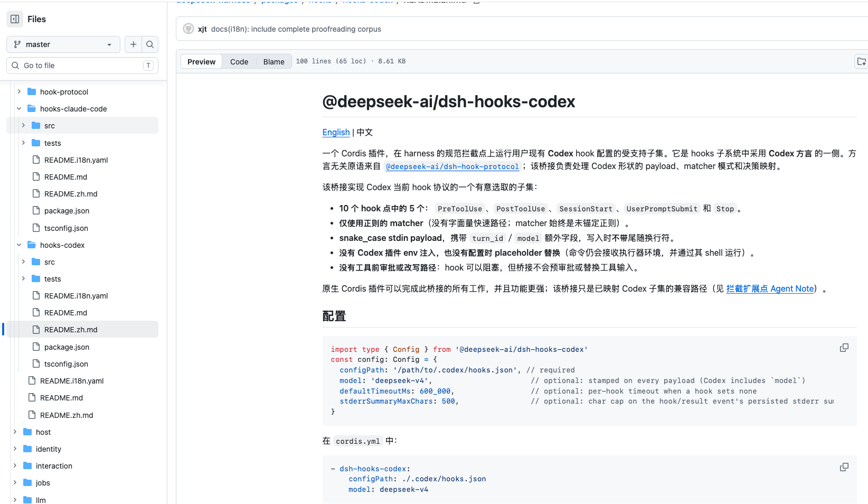
Task: Click folder icon of src under hooks-codex
Action: pyautogui.click(x=36, y=262)
